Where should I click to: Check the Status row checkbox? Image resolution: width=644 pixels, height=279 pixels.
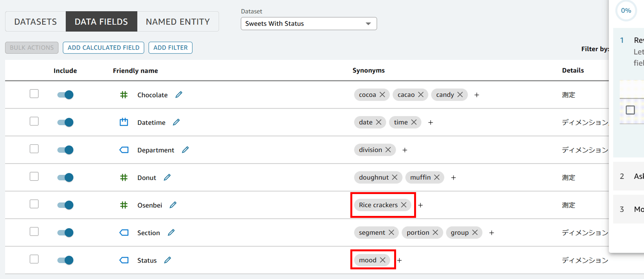[34, 259]
